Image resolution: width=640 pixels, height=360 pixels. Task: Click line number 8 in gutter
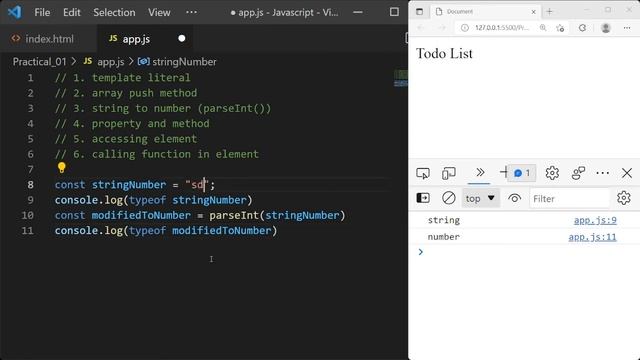tap(30, 185)
